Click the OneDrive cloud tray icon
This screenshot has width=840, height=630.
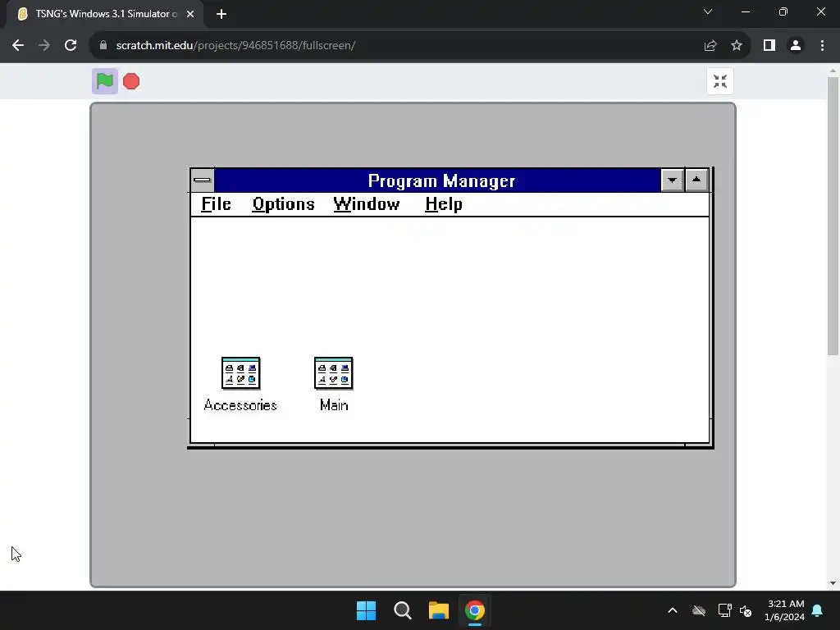click(x=699, y=610)
